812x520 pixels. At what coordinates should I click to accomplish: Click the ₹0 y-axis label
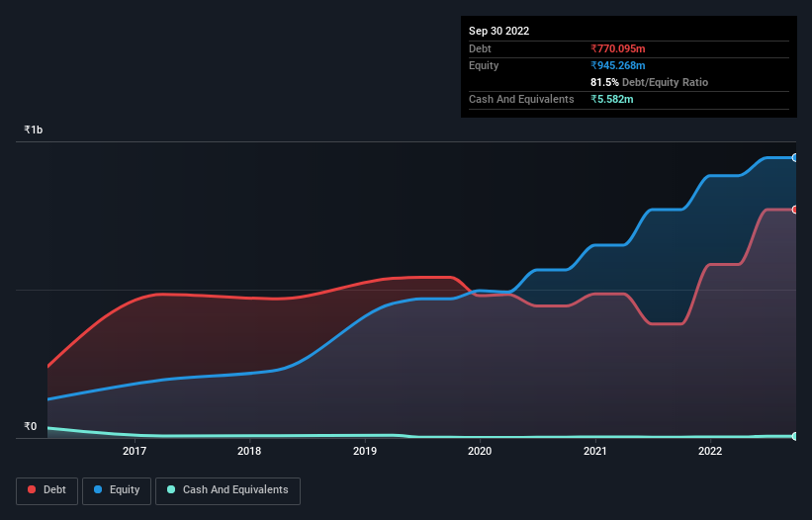click(x=31, y=426)
